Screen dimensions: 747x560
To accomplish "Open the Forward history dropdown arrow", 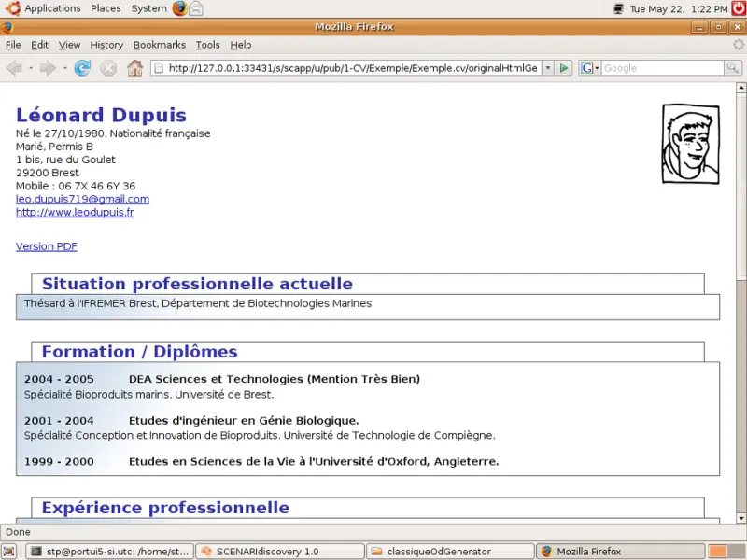I will point(64,68).
